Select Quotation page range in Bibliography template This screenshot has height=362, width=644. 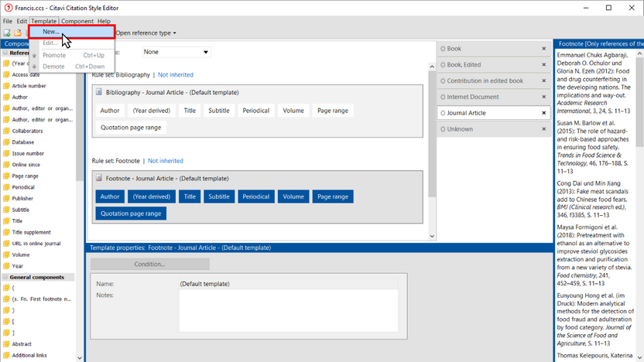coord(131,128)
